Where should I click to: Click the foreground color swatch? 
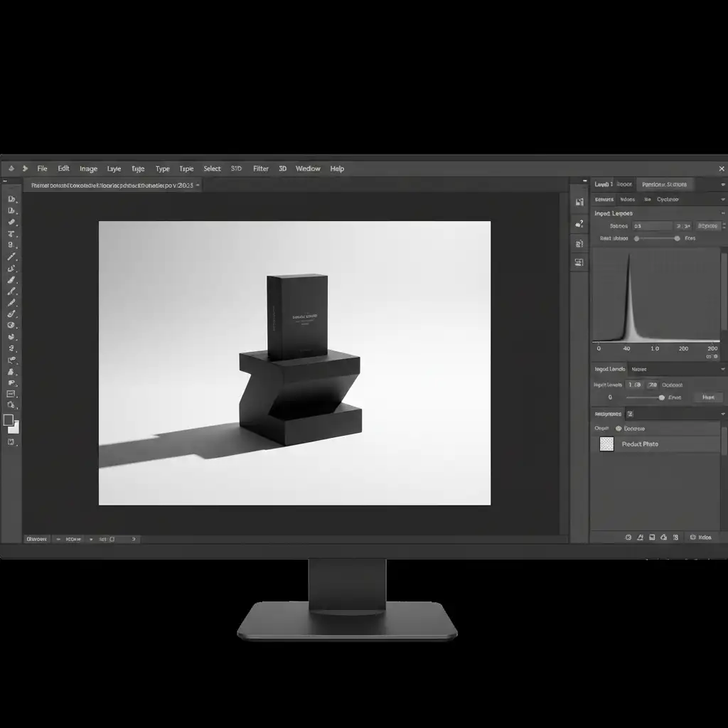click(x=9, y=420)
